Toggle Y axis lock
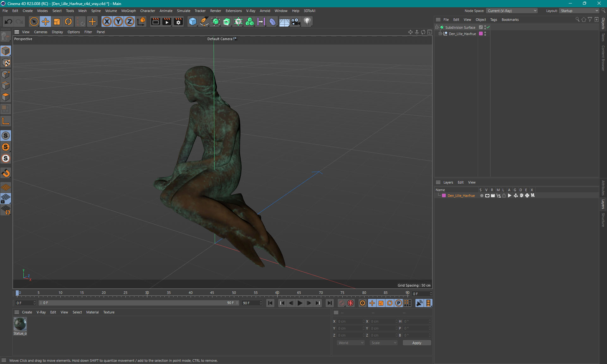Image resolution: width=607 pixels, height=364 pixels. click(118, 21)
